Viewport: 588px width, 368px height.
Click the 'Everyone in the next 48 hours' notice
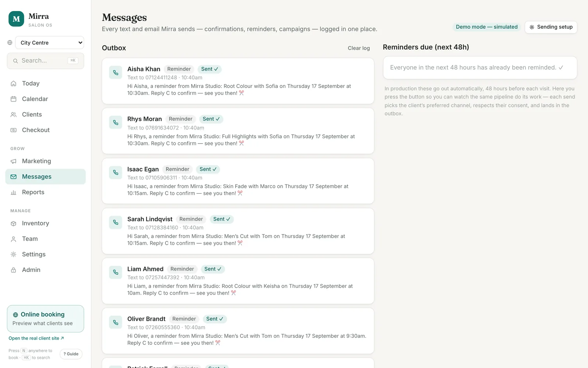click(x=480, y=68)
